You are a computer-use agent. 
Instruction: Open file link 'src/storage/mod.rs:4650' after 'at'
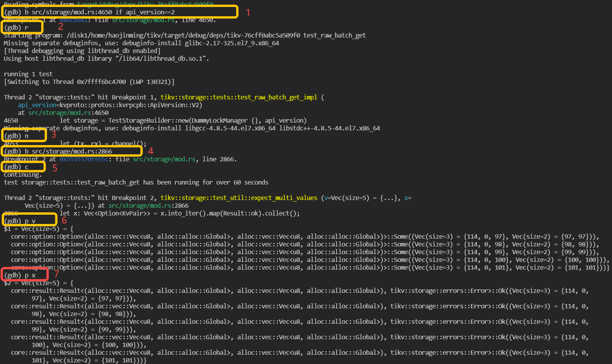[x=68, y=113]
